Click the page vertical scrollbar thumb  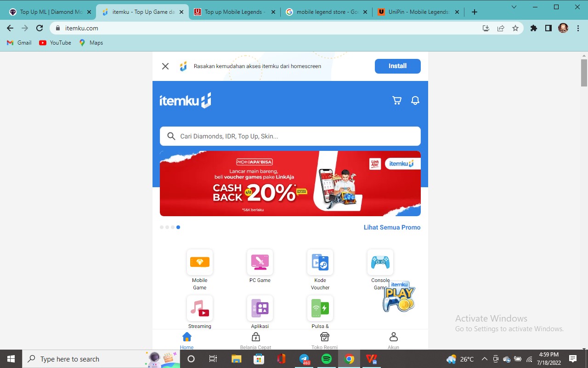(x=584, y=73)
